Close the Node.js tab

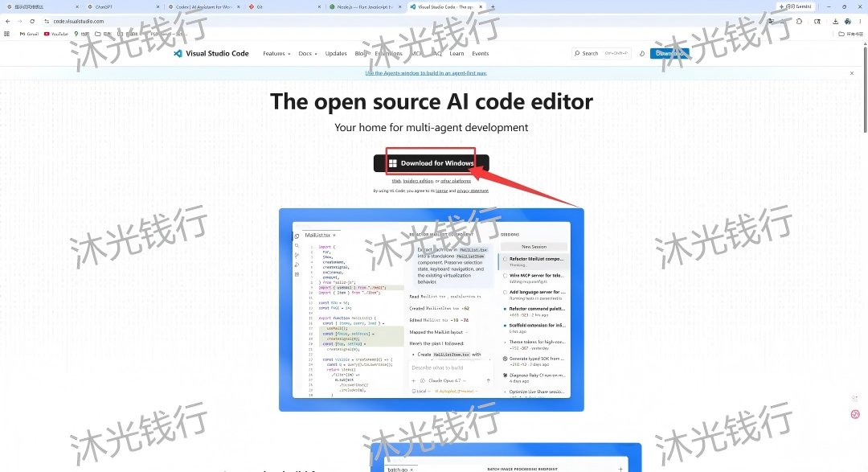[x=400, y=6]
